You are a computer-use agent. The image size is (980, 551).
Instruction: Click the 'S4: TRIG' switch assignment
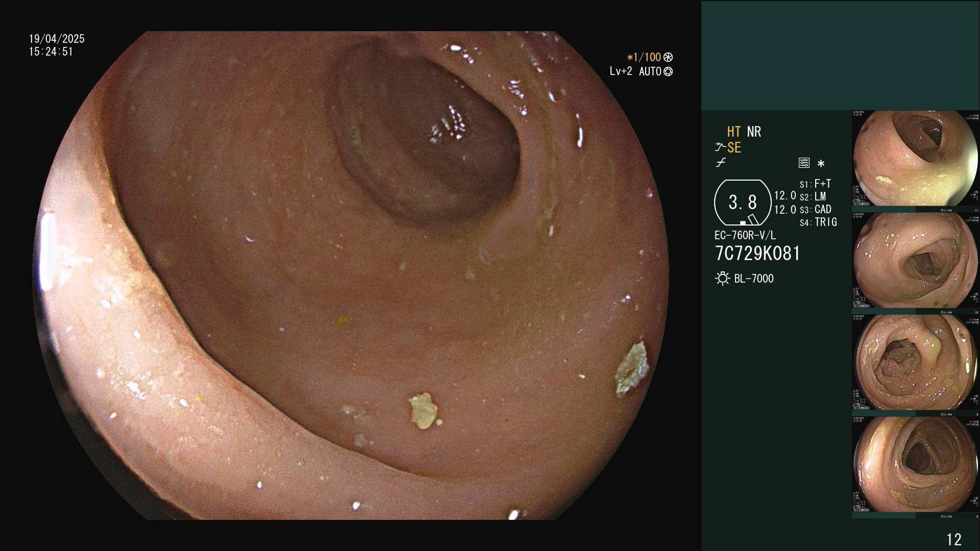[x=818, y=222]
